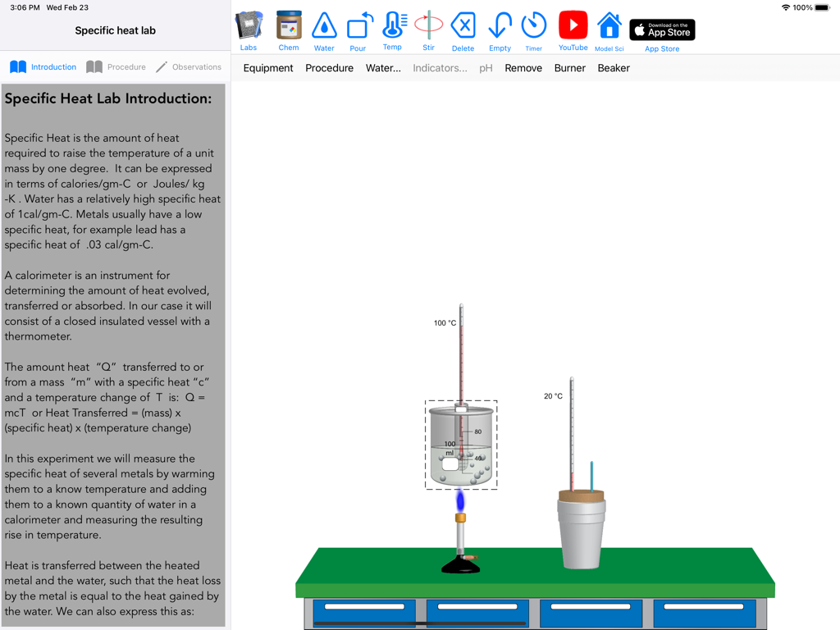The width and height of the screenshot is (840, 630).
Task: Open the Timer tool
Action: (533, 25)
